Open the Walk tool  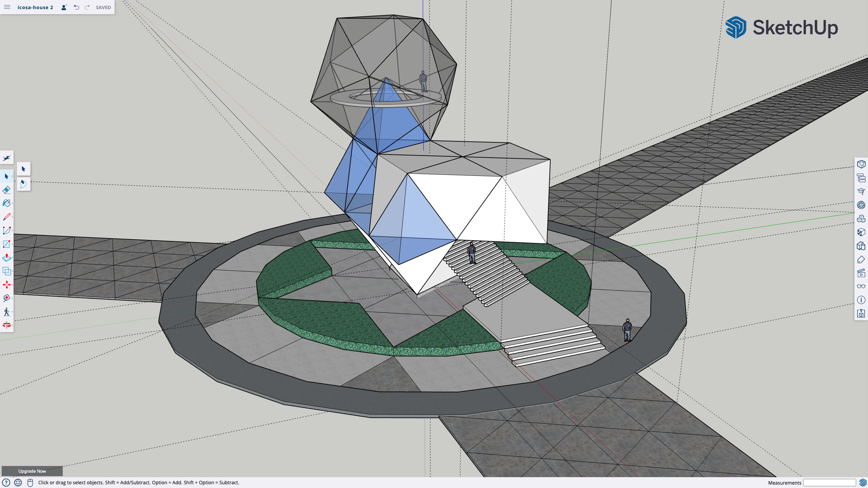(6, 312)
